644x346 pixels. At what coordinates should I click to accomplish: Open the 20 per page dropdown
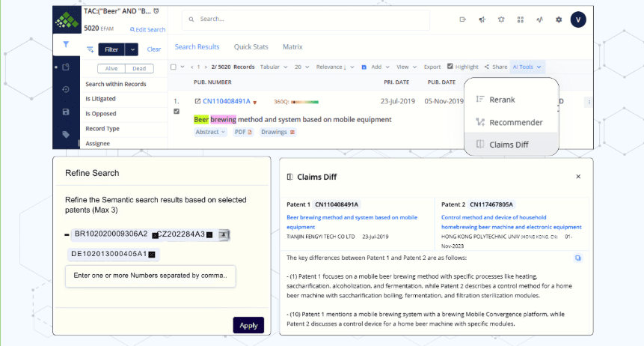[x=302, y=67]
